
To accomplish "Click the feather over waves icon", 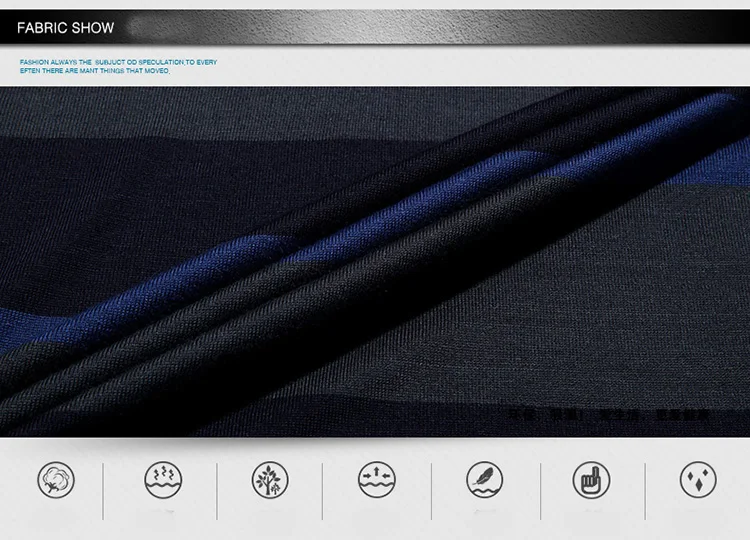I will 485,480.
